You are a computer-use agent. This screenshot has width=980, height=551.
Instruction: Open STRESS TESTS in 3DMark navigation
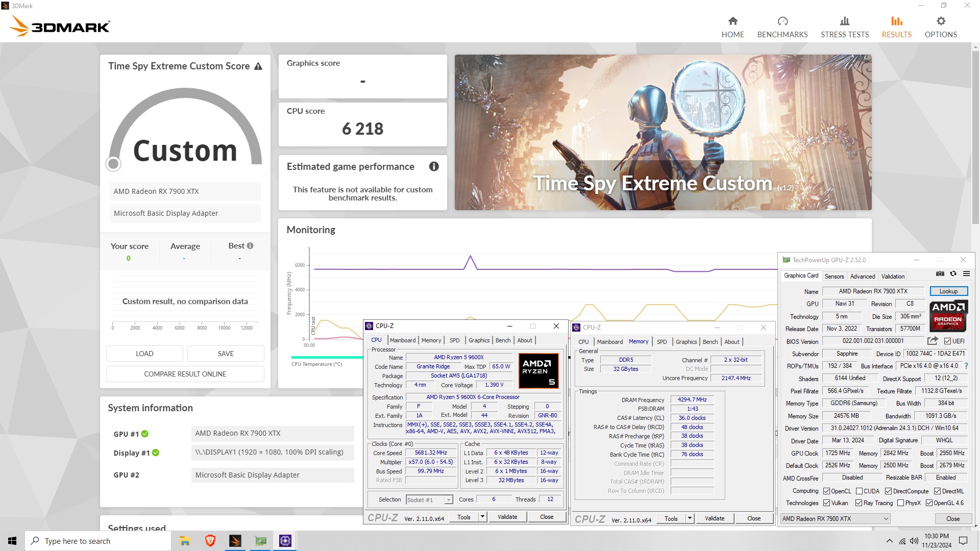[x=844, y=27]
